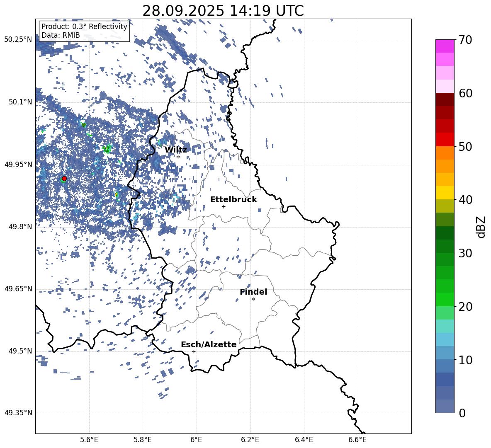Click the 50.25°N latitude label

[x=18, y=40]
